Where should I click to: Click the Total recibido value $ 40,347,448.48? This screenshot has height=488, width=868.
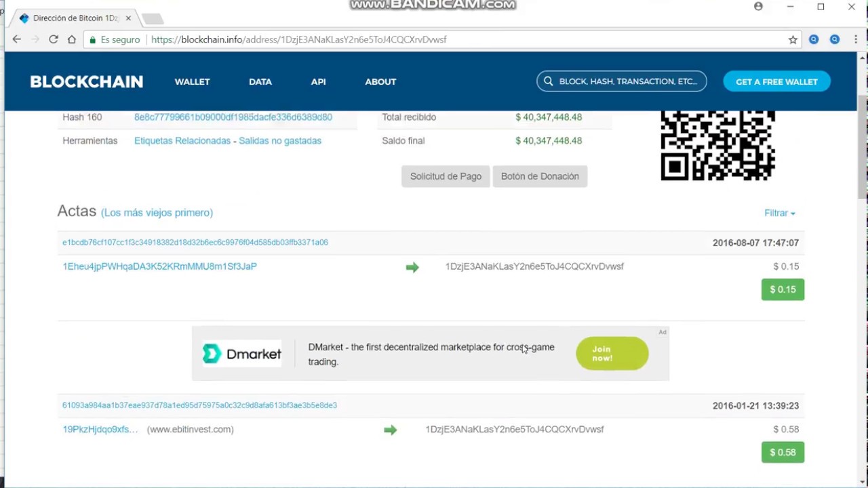(549, 117)
